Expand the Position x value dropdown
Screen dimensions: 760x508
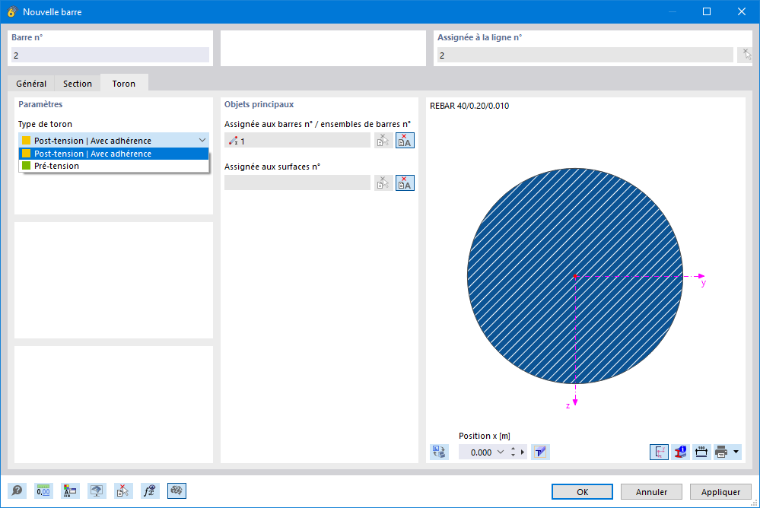tap(501, 452)
